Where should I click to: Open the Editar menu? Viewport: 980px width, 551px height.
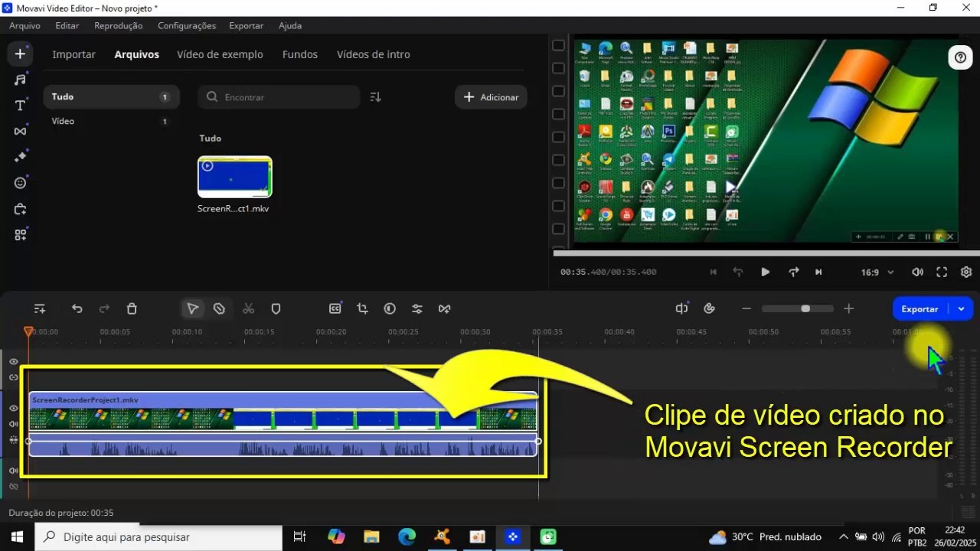click(x=67, y=25)
